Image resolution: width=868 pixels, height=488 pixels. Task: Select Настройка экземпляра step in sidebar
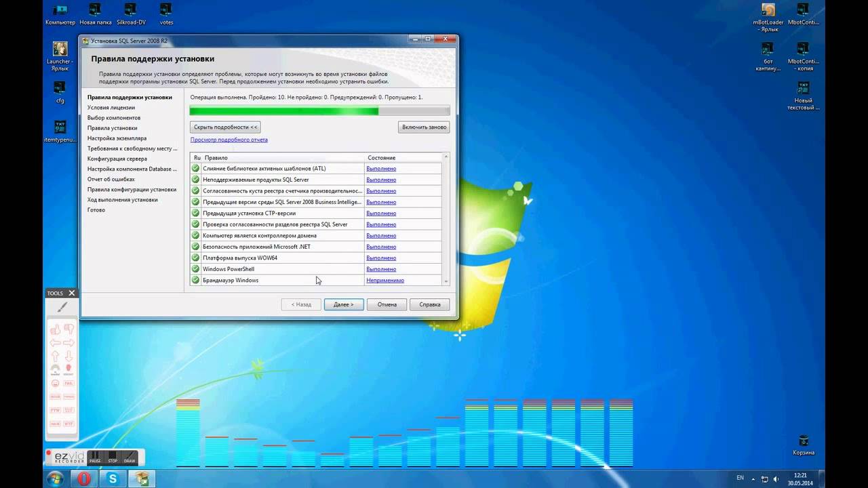[x=117, y=138]
